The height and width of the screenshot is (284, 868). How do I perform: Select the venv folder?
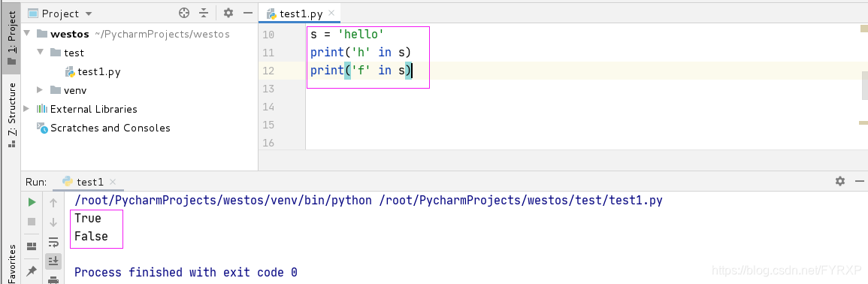point(68,90)
